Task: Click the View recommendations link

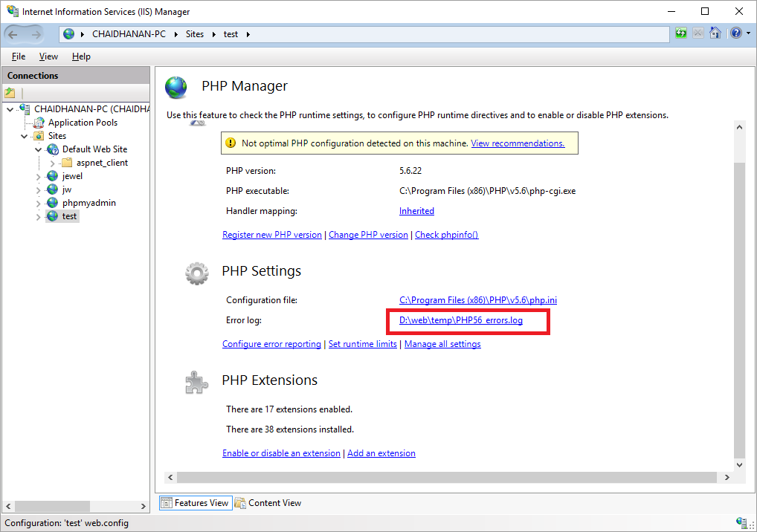Action: coord(518,143)
